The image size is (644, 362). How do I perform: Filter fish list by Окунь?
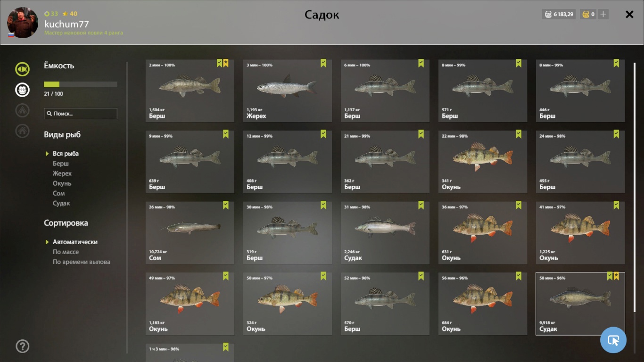(x=62, y=183)
